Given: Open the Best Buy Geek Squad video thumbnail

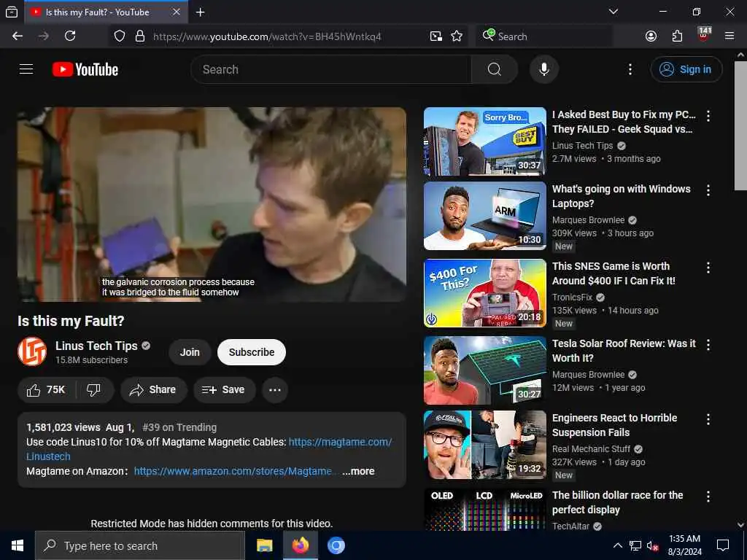Looking at the screenshot, I should tap(485, 141).
